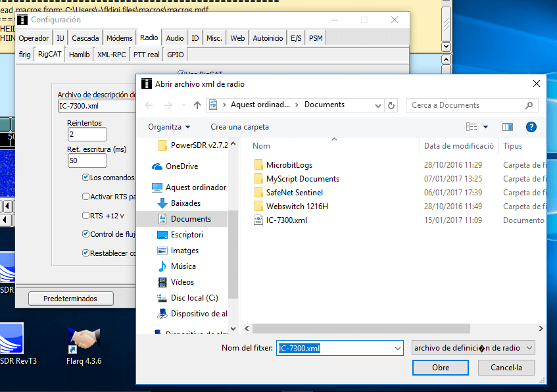
Task: Open the Nom del fitxer dropdown
Action: pos(398,349)
